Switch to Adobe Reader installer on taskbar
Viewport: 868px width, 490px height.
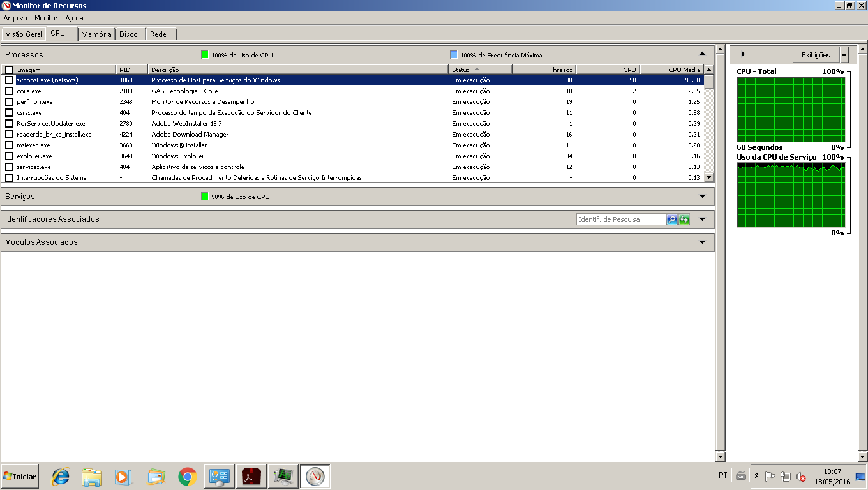tap(251, 477)
